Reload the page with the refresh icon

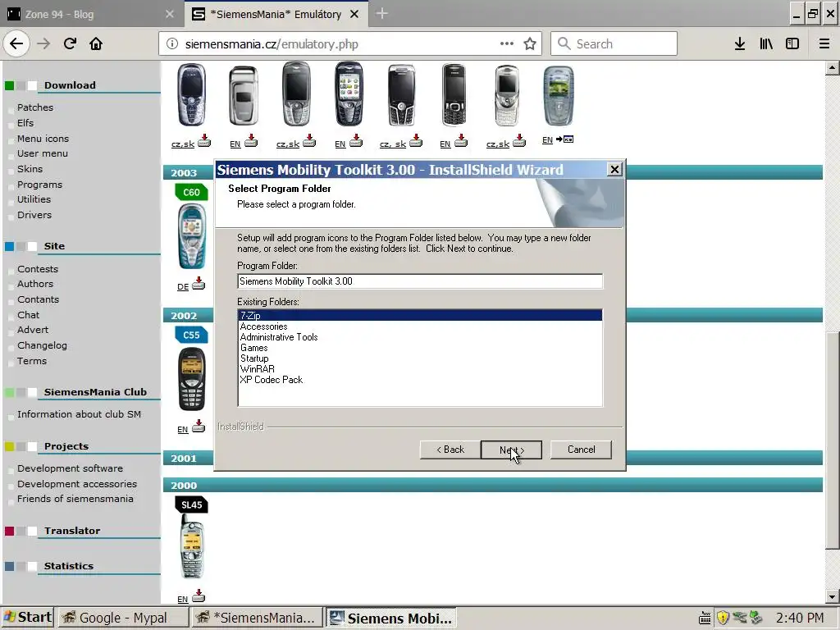click(70, 44)
